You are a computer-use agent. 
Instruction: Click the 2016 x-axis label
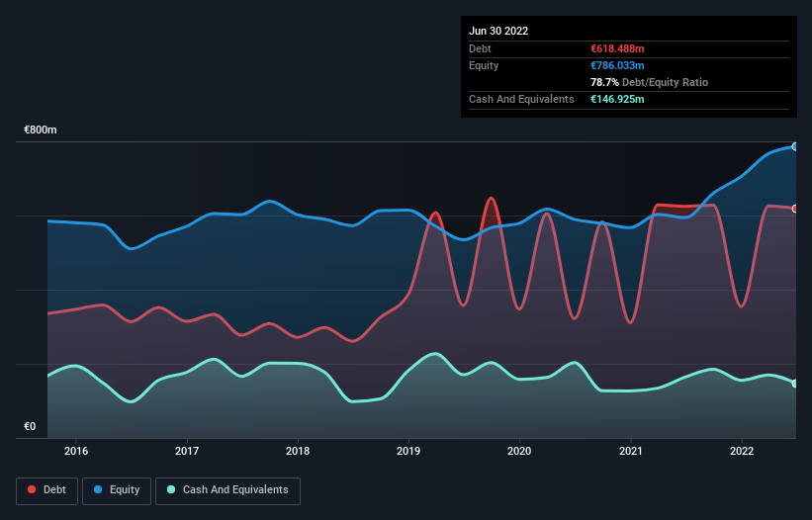point(76,451)
